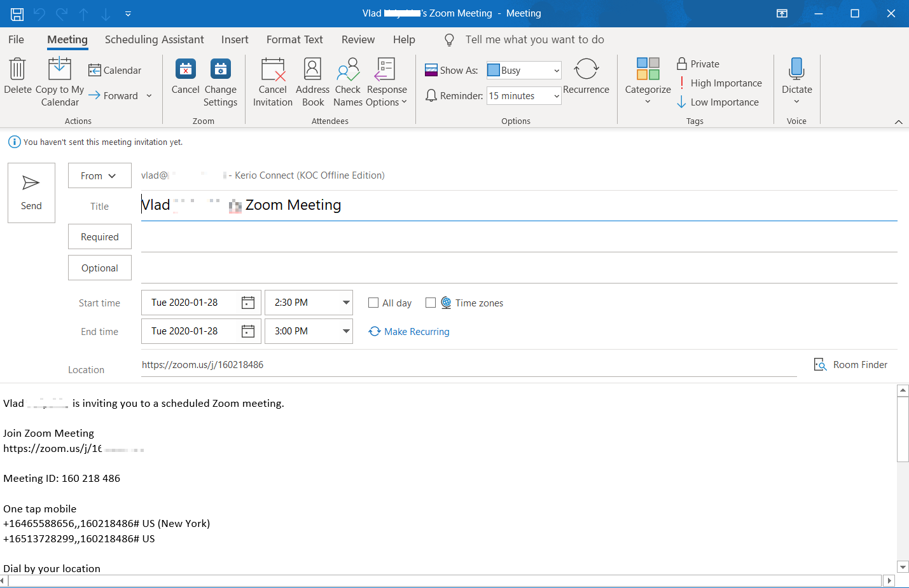Click Make Recurring link
Image resolution: width=909 pixels, height=588 pixels.
(x=409, y=331)
